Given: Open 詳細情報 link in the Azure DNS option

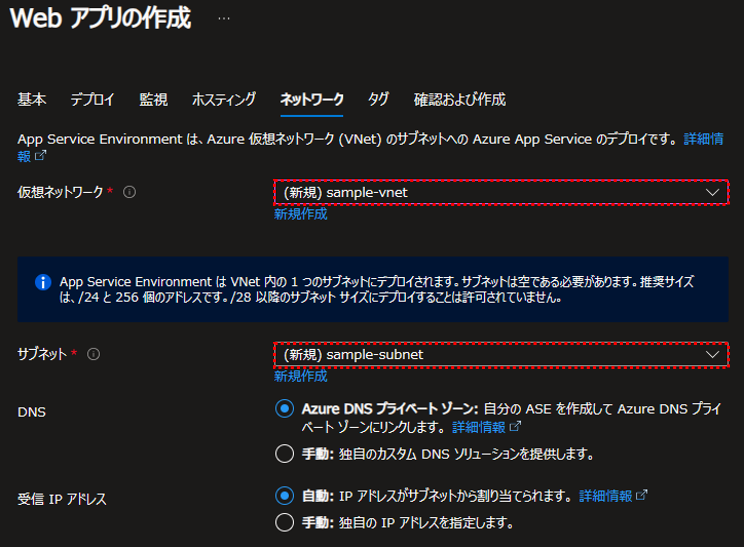Looking at the screenshot, I should point(479,427).
